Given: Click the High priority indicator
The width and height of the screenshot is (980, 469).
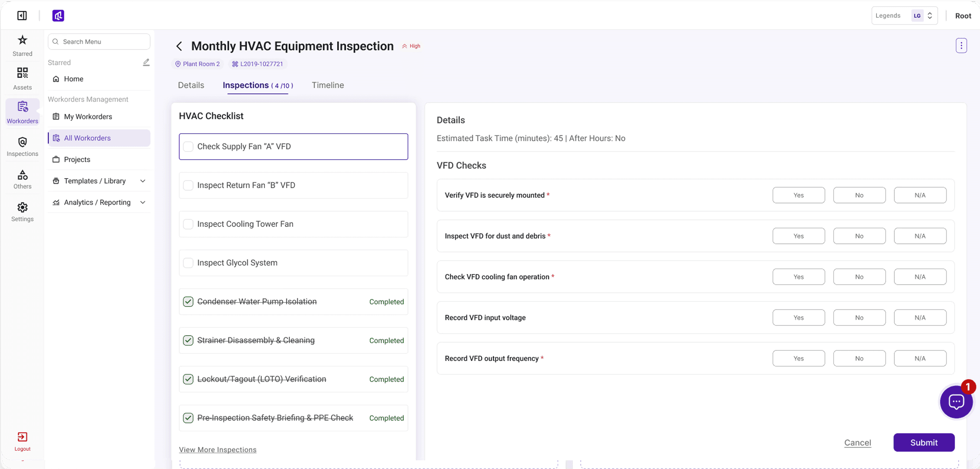Looking at the screenshot, I should coord(411,46).
